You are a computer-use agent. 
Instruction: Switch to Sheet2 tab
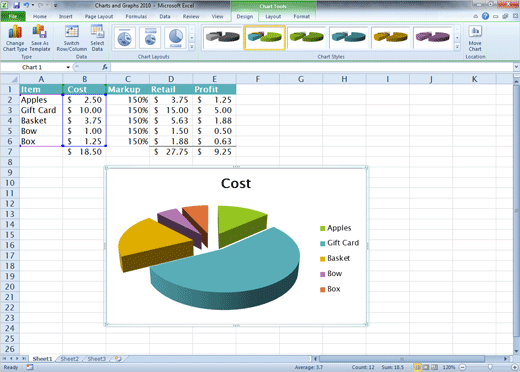coord(69,359)
